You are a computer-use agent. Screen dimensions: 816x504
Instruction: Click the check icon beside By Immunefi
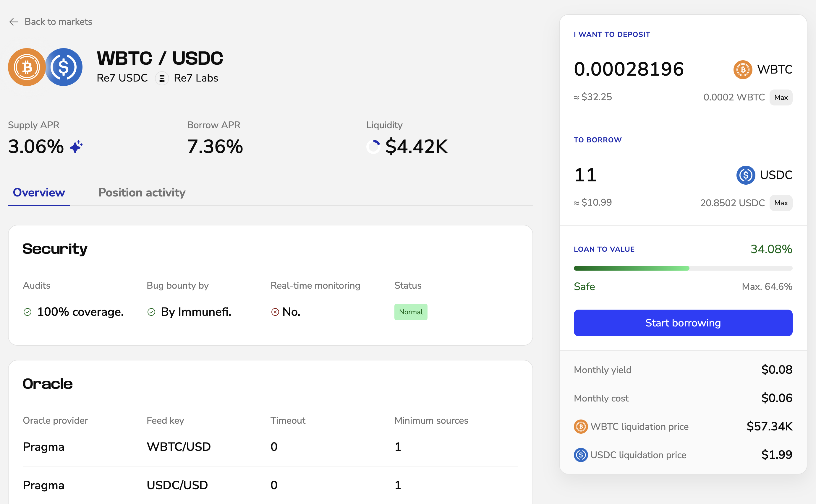pyautogui.click(x=151, y=312)
